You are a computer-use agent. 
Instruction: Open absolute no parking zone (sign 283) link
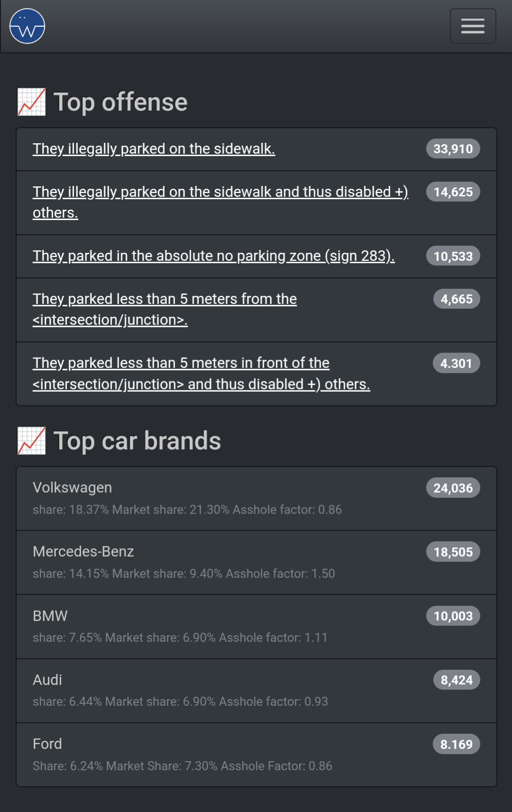point(214,256)
